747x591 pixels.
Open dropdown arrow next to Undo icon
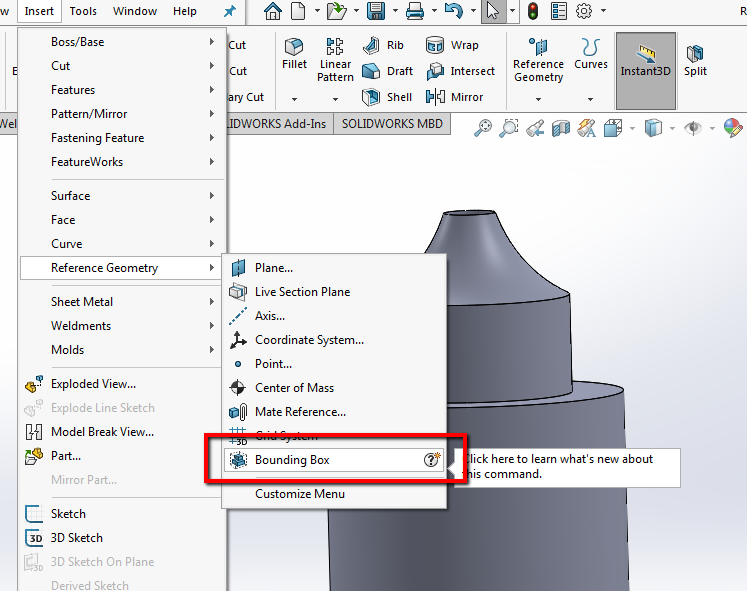tap(473, 10)
